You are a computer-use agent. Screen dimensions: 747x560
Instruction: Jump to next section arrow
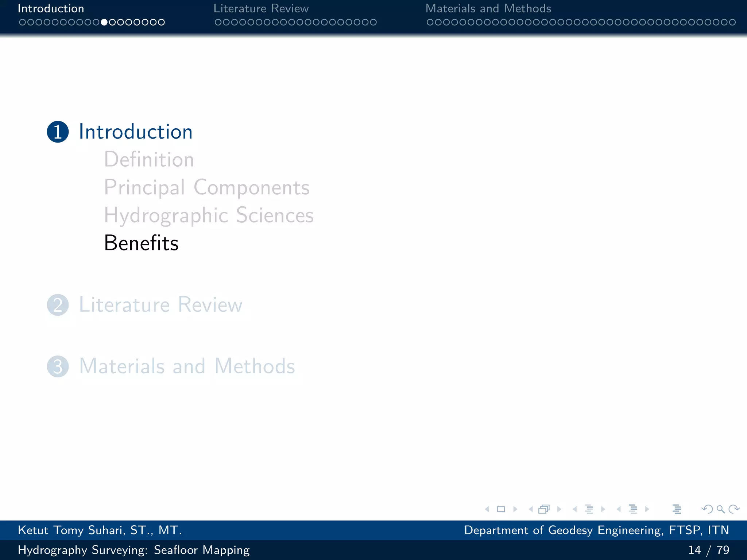(647, 509)
